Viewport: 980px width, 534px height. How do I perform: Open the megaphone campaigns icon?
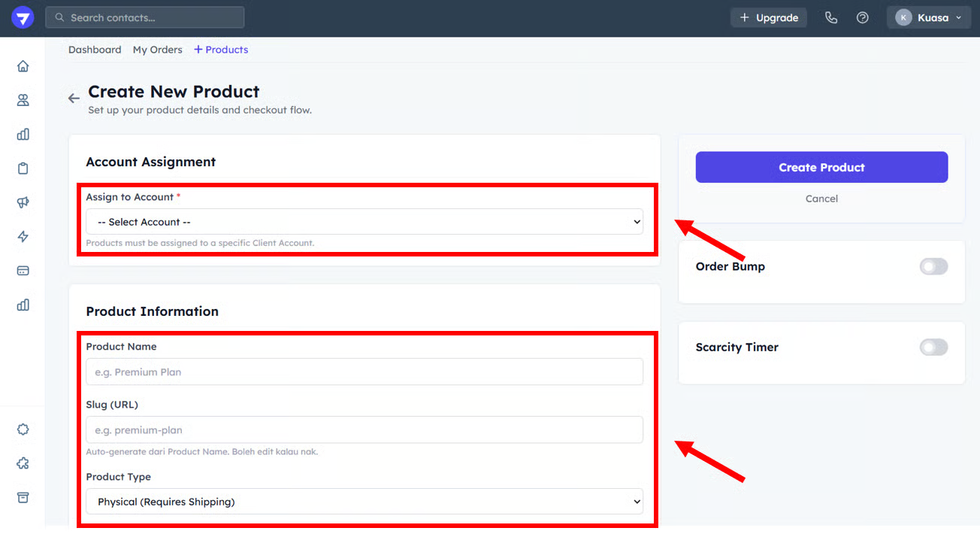(23, 202)
